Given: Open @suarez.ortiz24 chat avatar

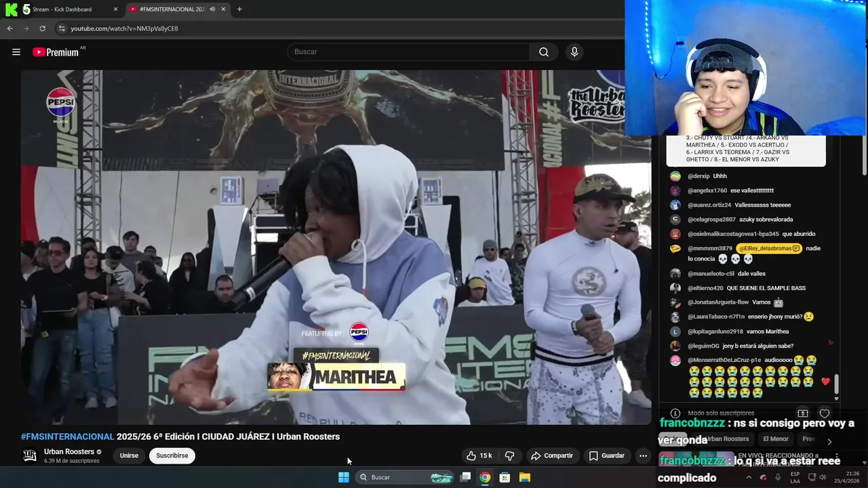Looking at the screenshot, I should tap(675, 205).
